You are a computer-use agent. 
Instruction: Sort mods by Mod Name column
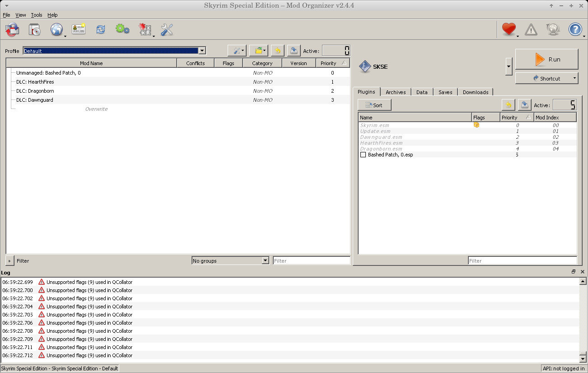coord(91,63)
